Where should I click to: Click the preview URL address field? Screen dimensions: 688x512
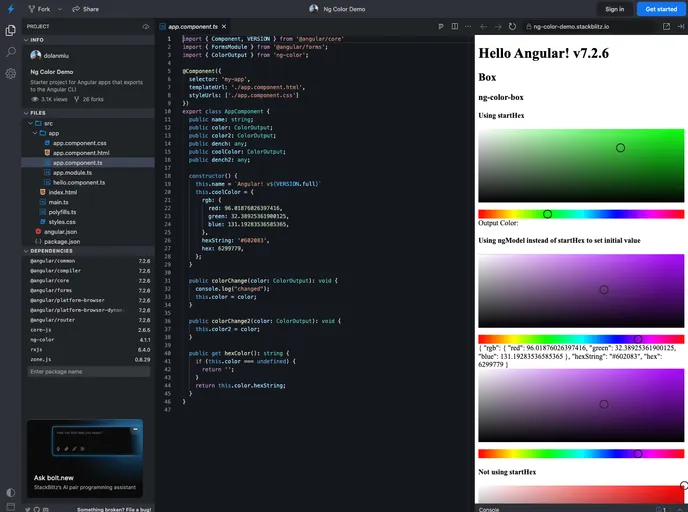click(x=590, y=27)
